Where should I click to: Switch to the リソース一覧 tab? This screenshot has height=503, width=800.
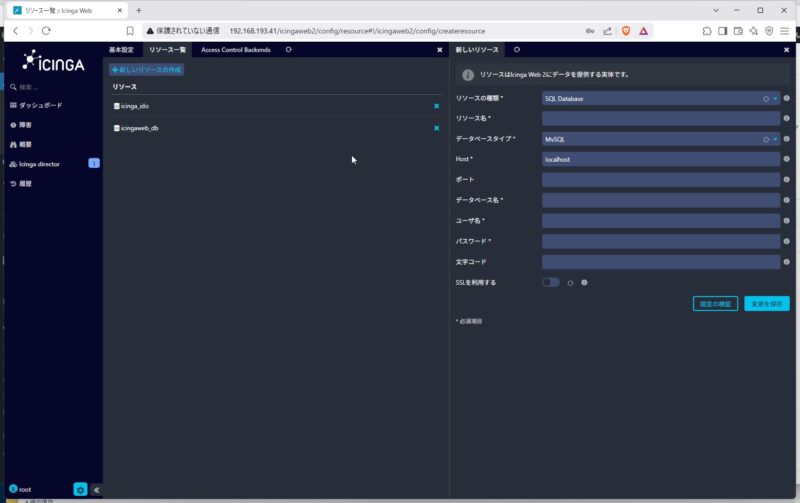pyautogui.click(x=167, y=49)
